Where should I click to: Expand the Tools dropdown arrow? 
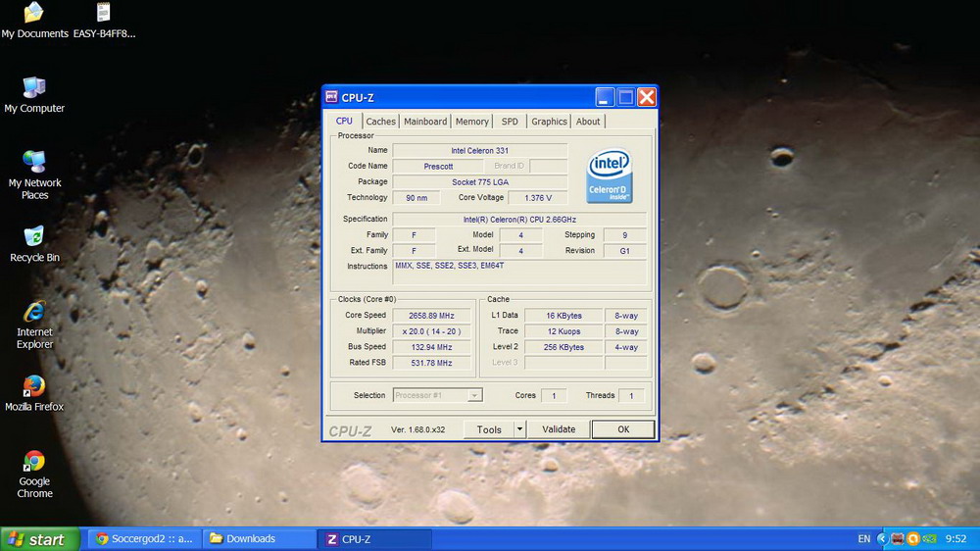pos(519,429)
